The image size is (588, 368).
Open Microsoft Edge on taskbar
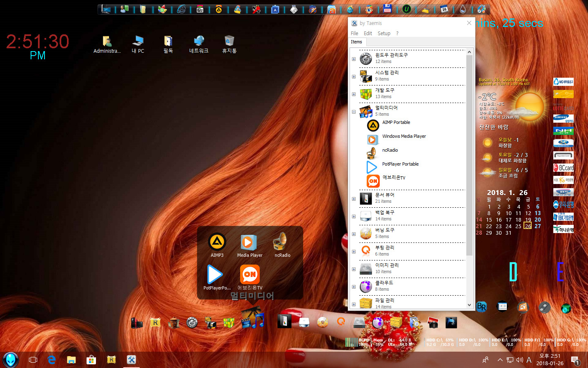coord(52,360)
